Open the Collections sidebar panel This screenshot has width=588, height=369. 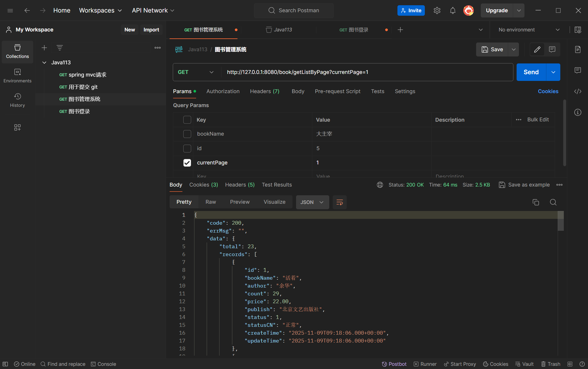pos(17,52)
